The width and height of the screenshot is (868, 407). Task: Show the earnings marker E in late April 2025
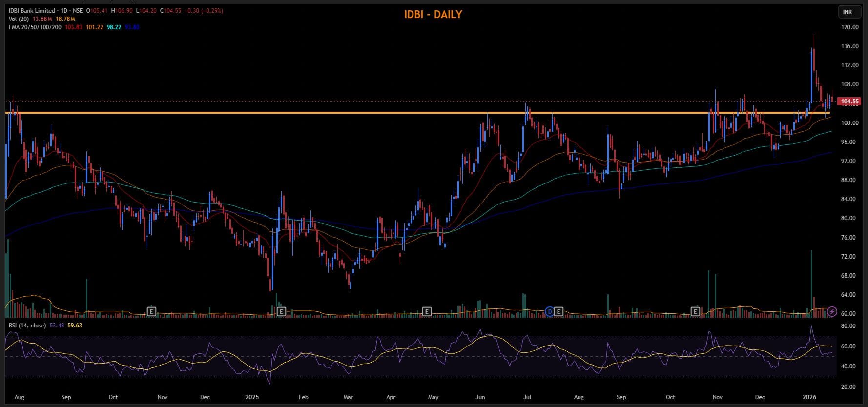click(427, 311)
